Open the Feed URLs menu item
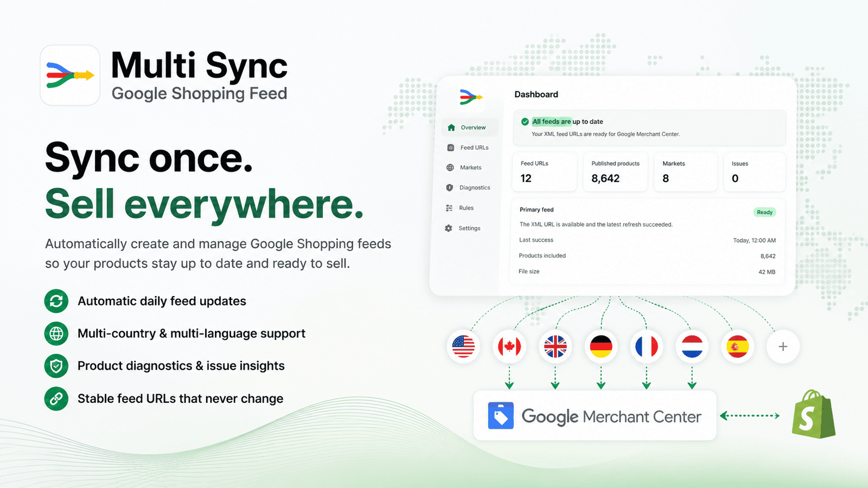The height and width of the screenshot is (488, 868). point(468,147)
